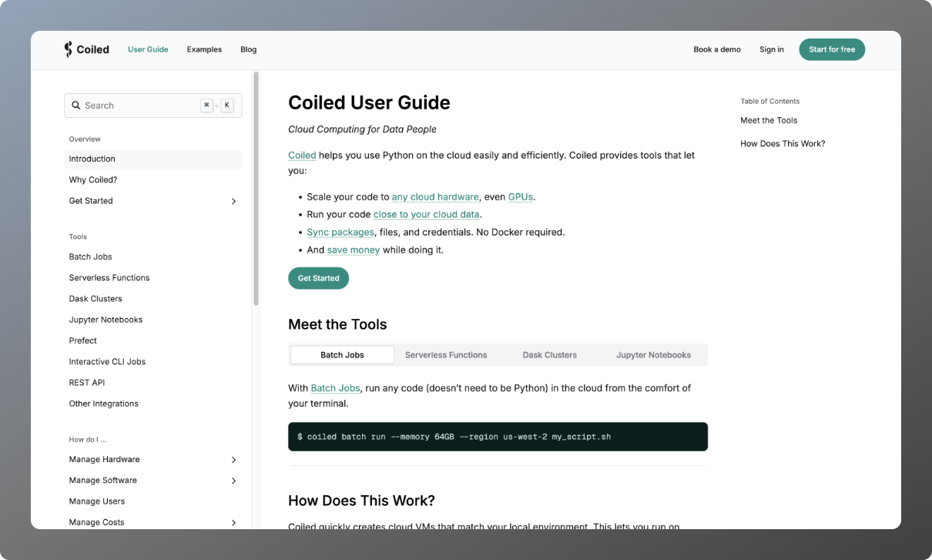Open the GPUs hyperlink
932x560 pixels.
pos(520,196)
